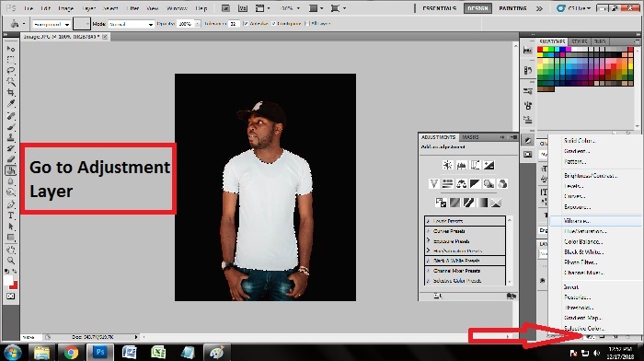This screenshot has height=361, width=644.
Task: Select the Horizontal Type tool
Action: point(11,215)
